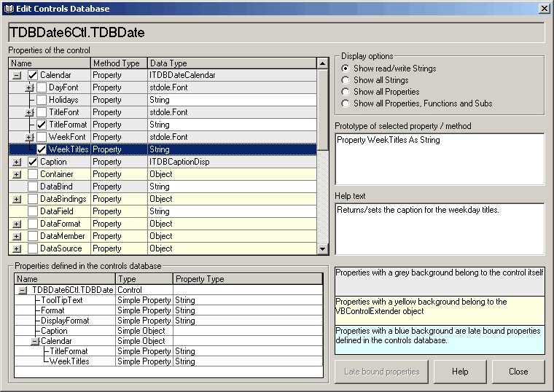Uncheck the Calendar property checkbox
The image size is (554, 392).
[33, 75]
